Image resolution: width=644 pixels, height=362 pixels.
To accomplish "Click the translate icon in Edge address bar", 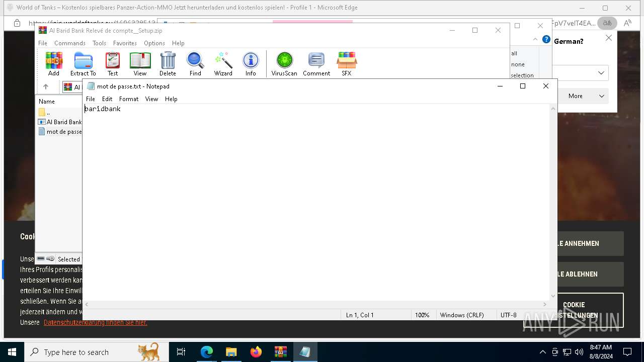I will 607,23.
